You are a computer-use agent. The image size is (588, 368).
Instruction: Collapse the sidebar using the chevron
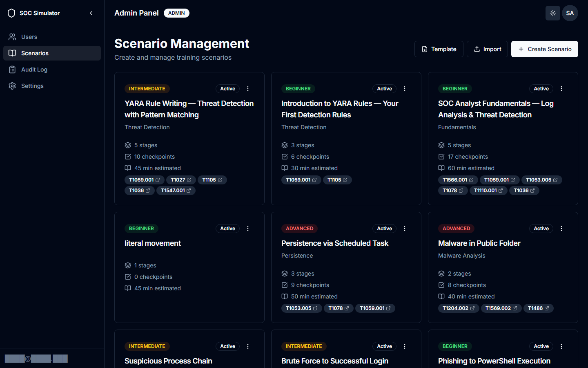point(91,13)
